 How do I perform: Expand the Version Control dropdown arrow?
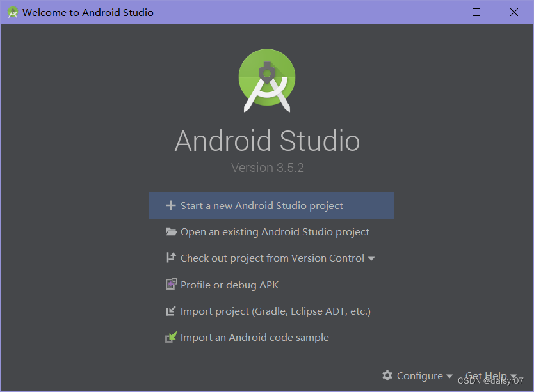(371, 258)
